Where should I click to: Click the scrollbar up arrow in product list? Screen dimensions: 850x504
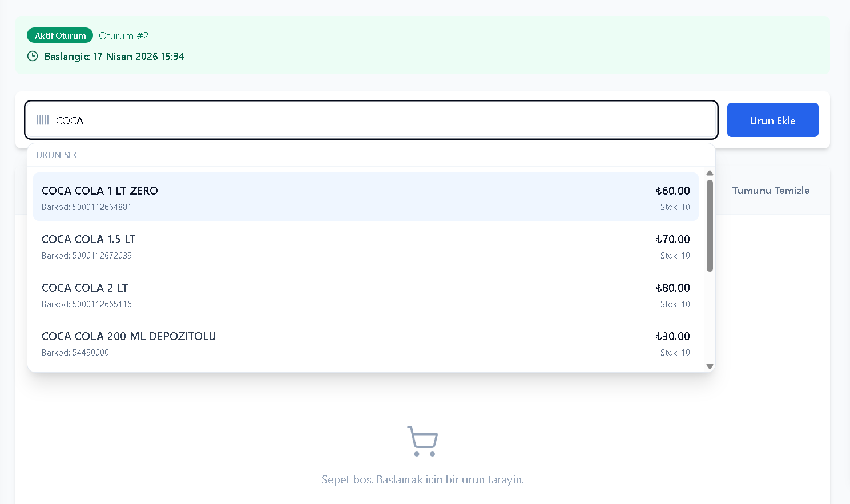click(710, 173)
